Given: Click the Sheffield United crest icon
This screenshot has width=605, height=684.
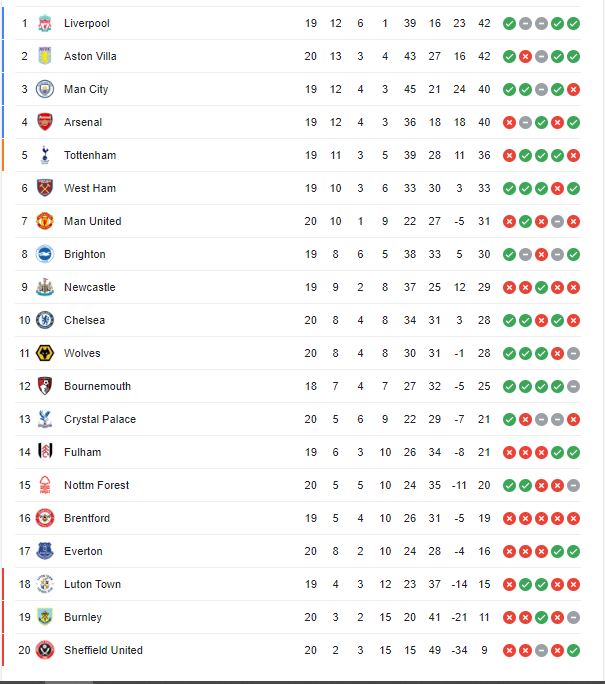Looking at the screenshot, I should pos(44,650).
